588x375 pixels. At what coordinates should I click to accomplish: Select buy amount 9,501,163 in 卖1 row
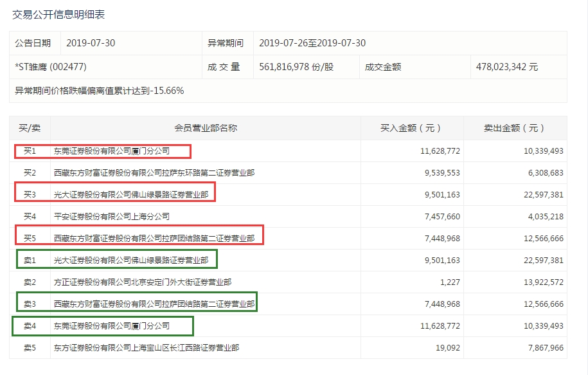pyautogui.click(x=442, y=260)
